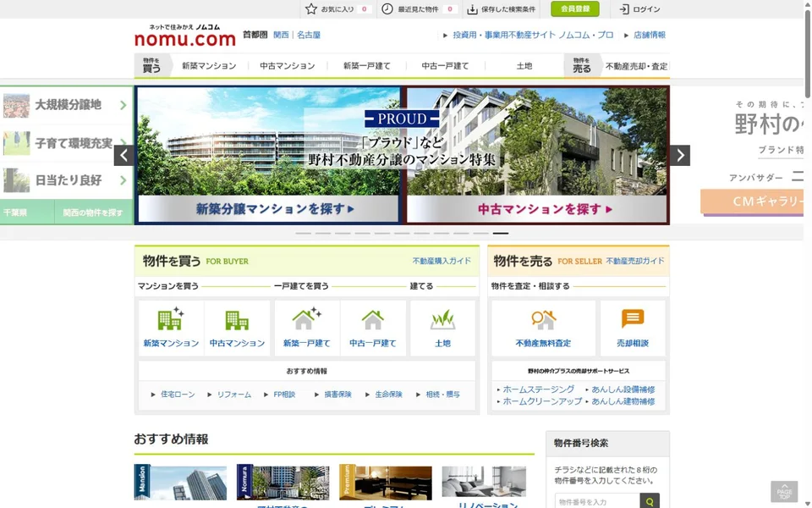Open the 店舗情報 link
This screenshot has width=812, height=508.
click(650, 35)
